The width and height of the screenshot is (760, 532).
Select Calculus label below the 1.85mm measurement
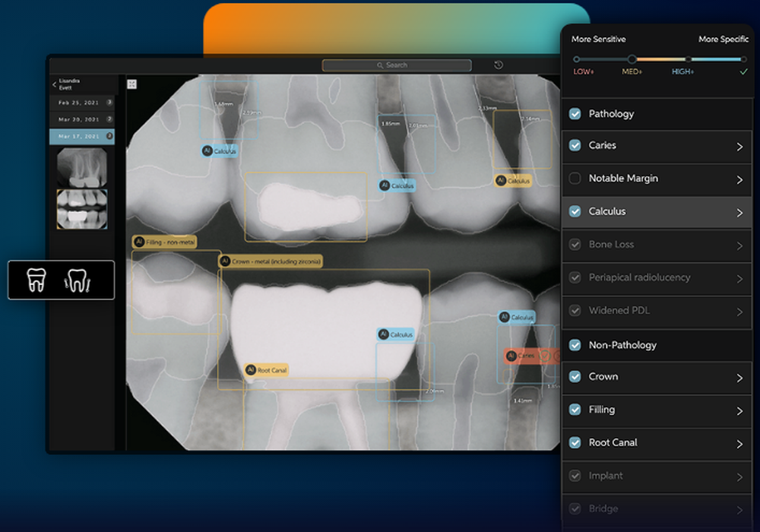(x=397, y=185)
